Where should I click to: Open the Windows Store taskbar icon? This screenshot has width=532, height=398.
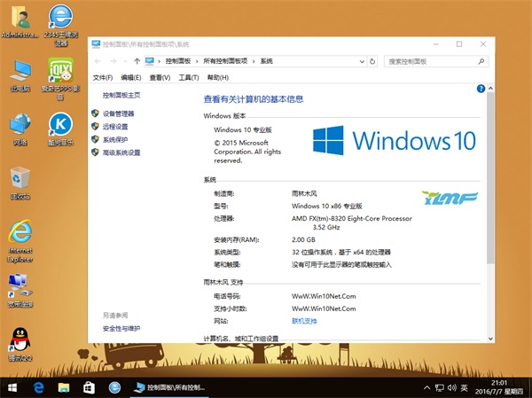click(89, 387)
